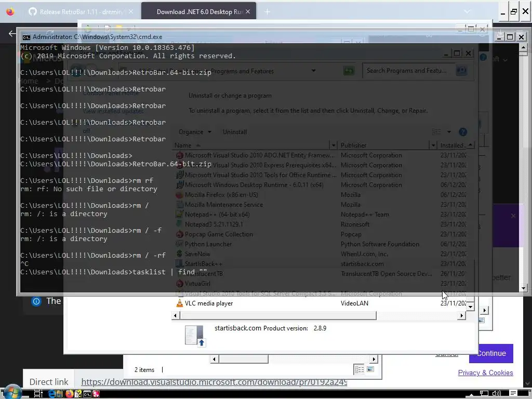Open Programs and Features help icon

pos(463,132)
